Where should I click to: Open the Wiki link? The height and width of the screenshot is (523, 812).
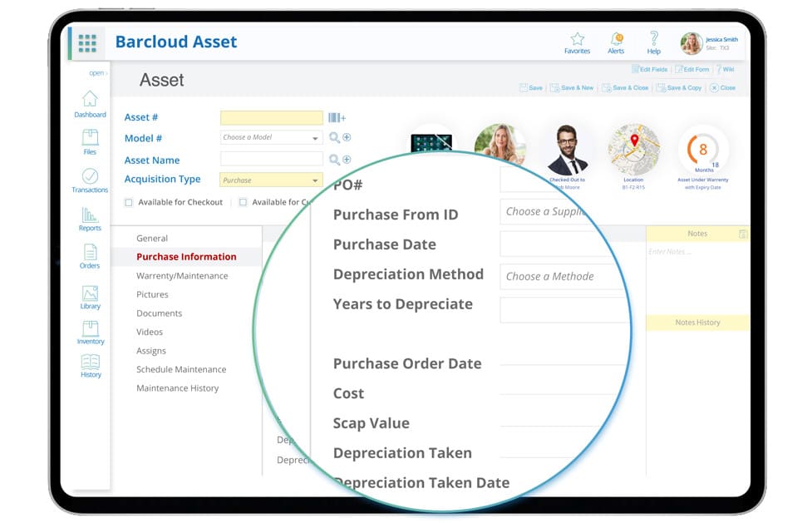726,70
